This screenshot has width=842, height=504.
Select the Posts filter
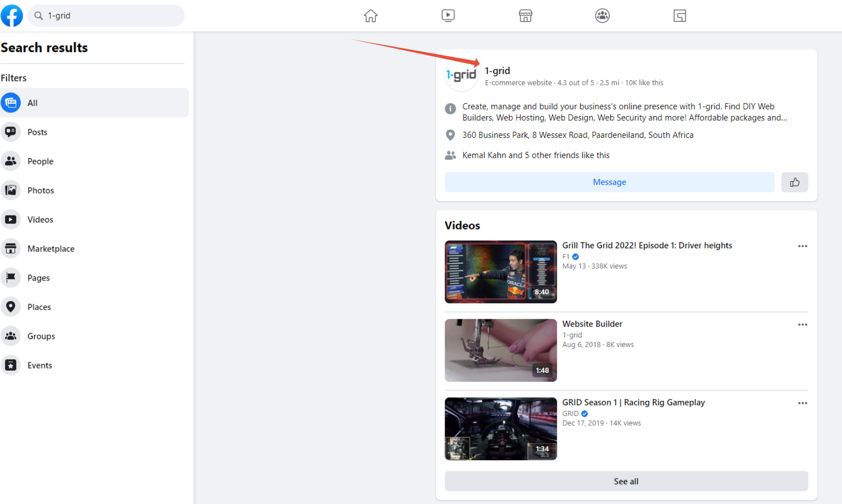pyautogui.click(x=94, y=132)
